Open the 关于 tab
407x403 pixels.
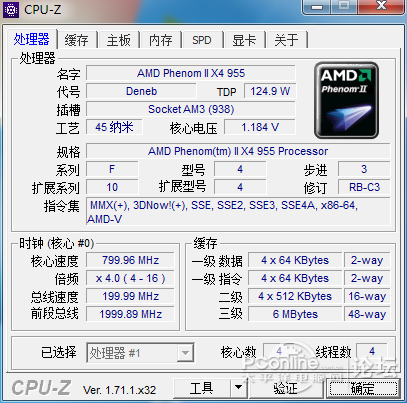286,40
